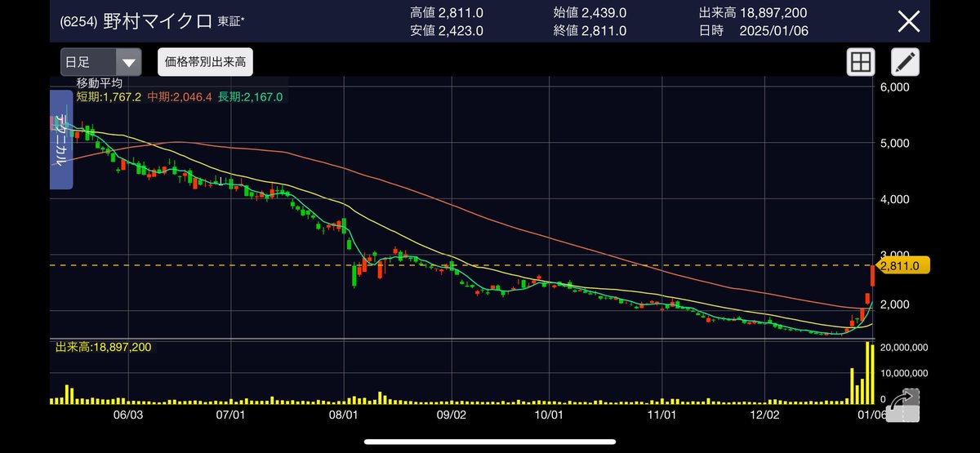The height and width of the screenshot is (453, 980).
Task: Select the 中期:2,046.4 moving average label
Action: click(x=180, y=97)
